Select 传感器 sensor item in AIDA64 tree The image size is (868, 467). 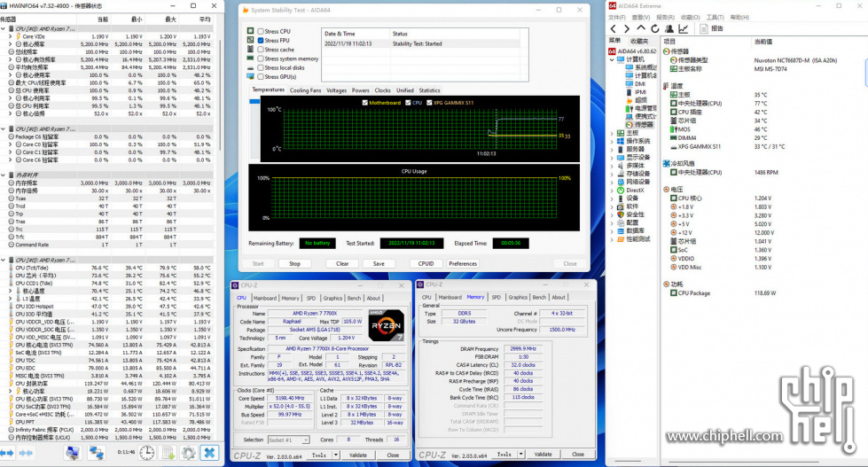pyautogui.click(x=639, y=125)
